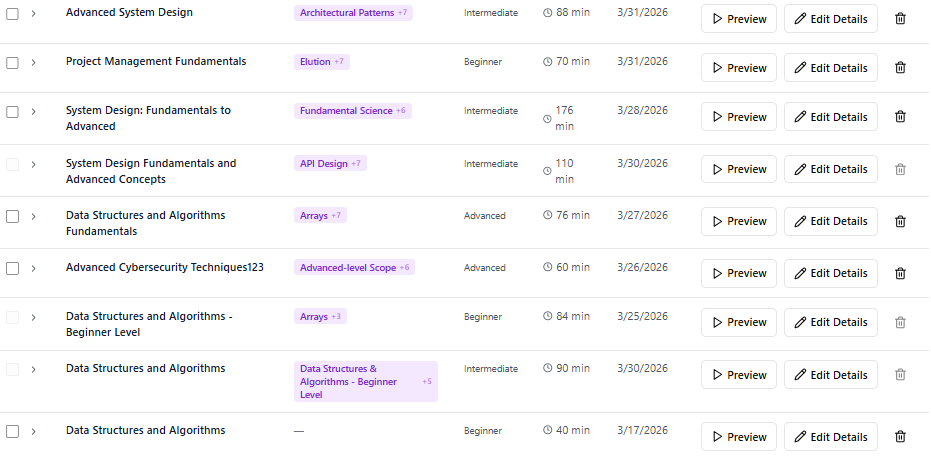Image resolution: width=931 pixels, height=465 pixels.
Task: Open the Elution +7 tag
Action: pos(321,62)
